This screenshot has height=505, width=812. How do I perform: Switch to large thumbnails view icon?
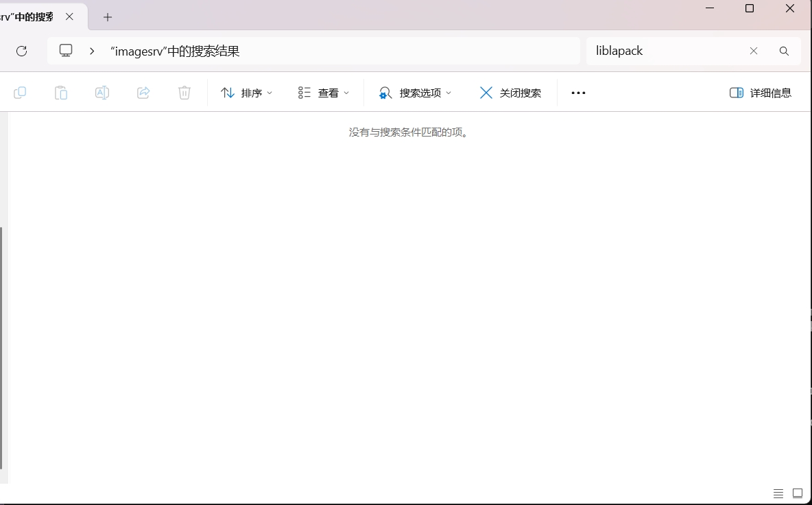click(798, 493)
